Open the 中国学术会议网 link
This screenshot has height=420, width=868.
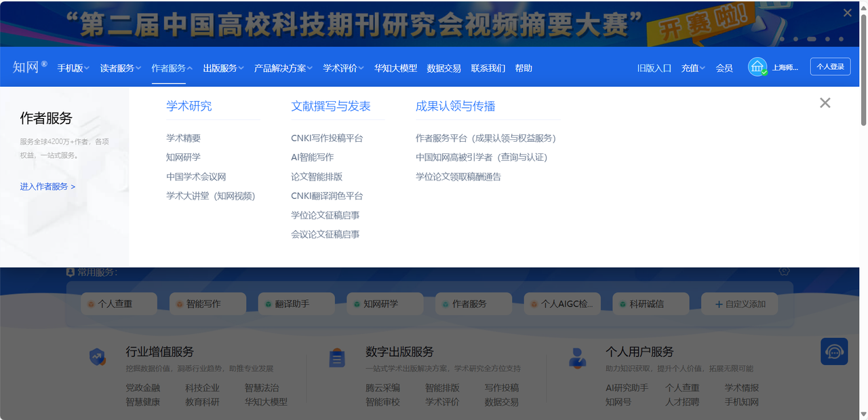click(197, 176)
